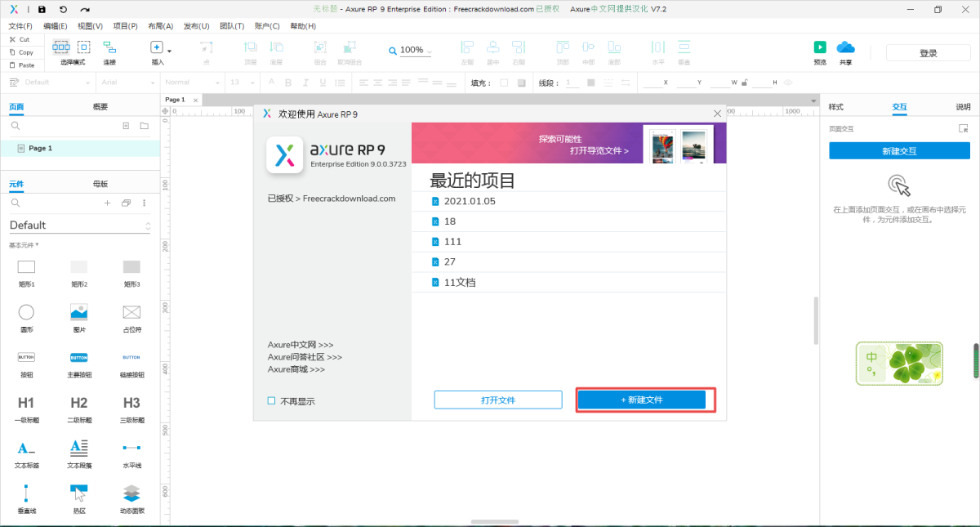Open the Insert (插入) dropdown arrow
This screenshot has width=980, height=527.
click(x=169, y=51)
